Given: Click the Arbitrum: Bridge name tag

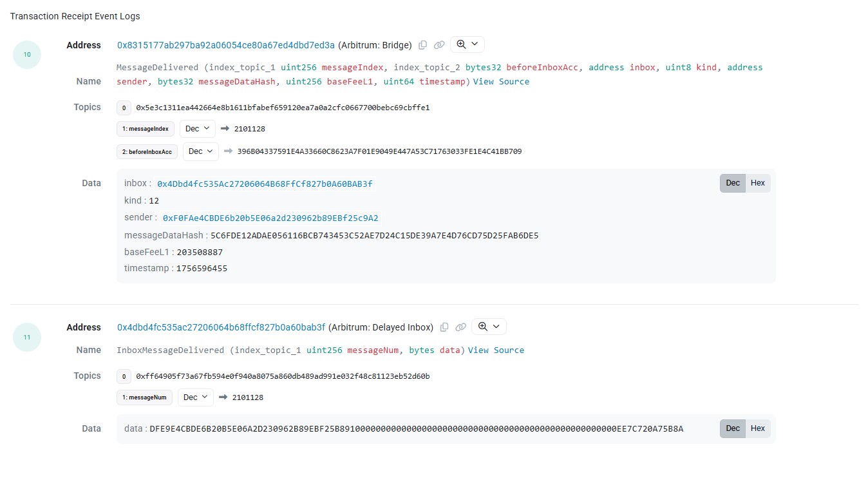Looking at the screenshot, I should click(x=375, y=45).
